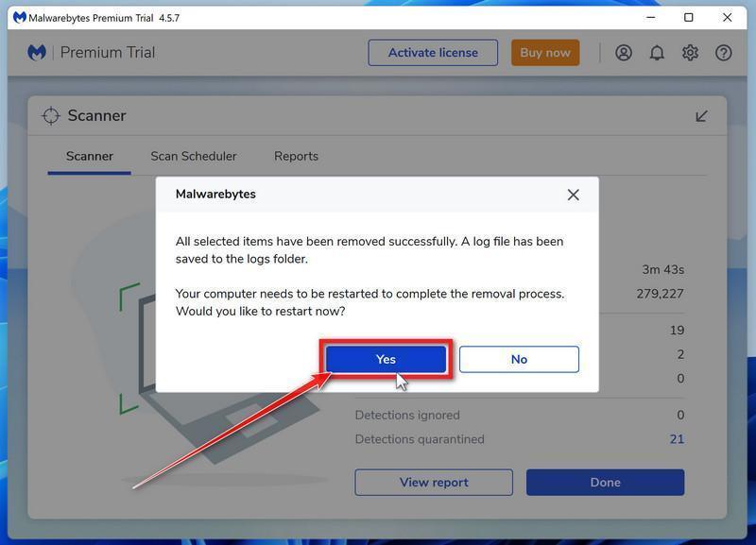Click the Detections quarantined label
Image resolution: width=756 pixels, height=545 pixels.
tap(420, 439)
